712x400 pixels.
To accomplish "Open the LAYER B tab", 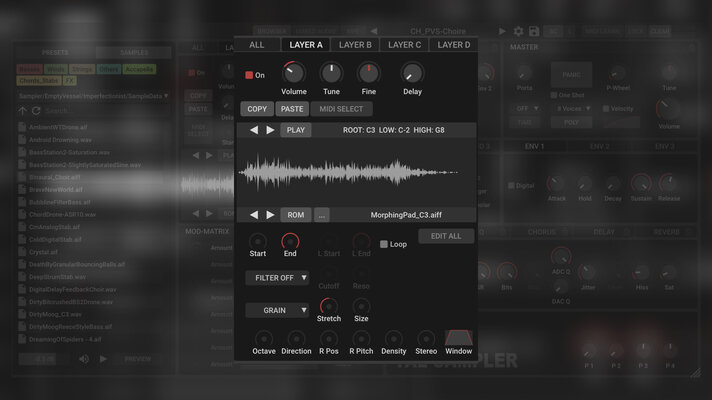I will click(x=355, y=45).
